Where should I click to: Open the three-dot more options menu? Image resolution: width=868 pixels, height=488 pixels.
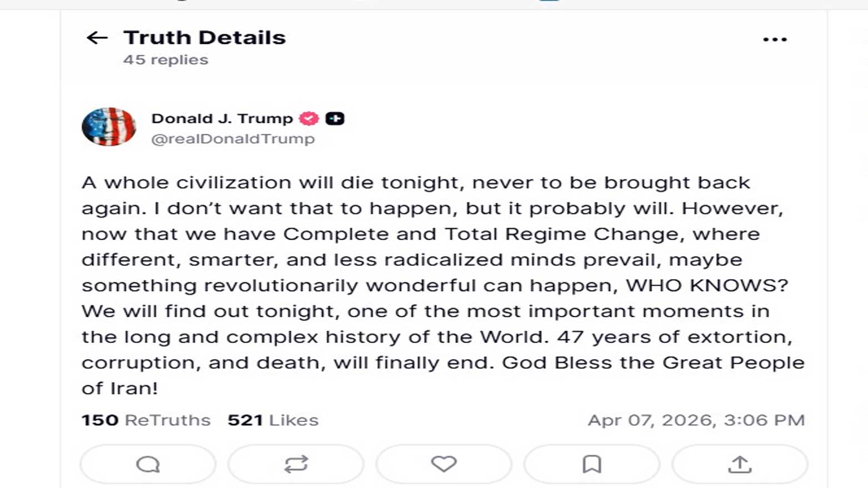point(775,39)
